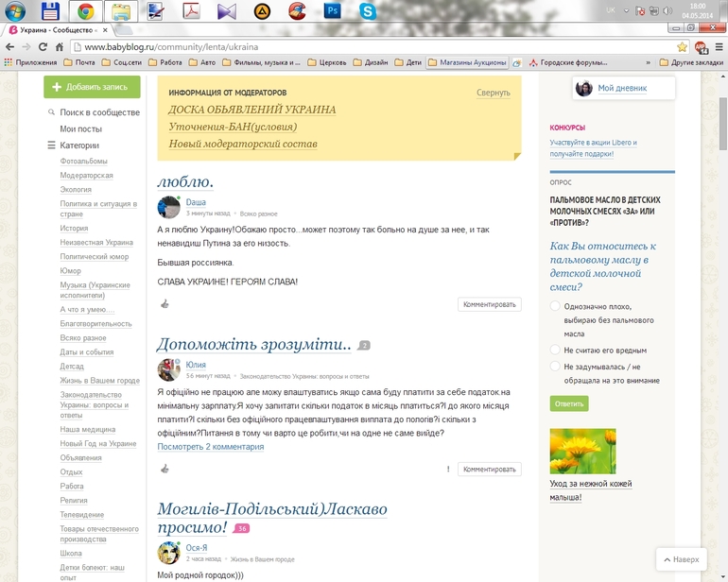Like the post by Юлия with the thumb icon
Image resolution: width=728 pixels, height=582 pixels.
165,469
